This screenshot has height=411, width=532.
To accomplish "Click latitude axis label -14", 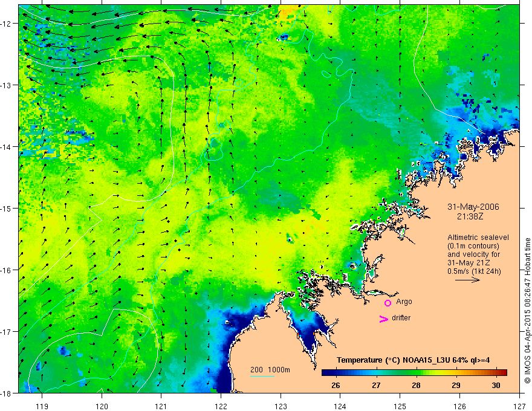I will coord(7,147).
